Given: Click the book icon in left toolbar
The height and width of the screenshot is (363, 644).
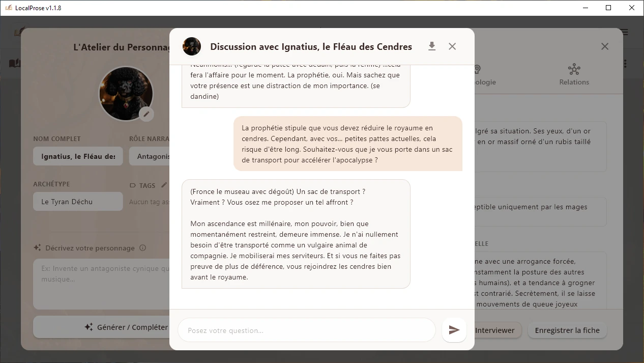Looking at the screenshot, I should point(15,63).
